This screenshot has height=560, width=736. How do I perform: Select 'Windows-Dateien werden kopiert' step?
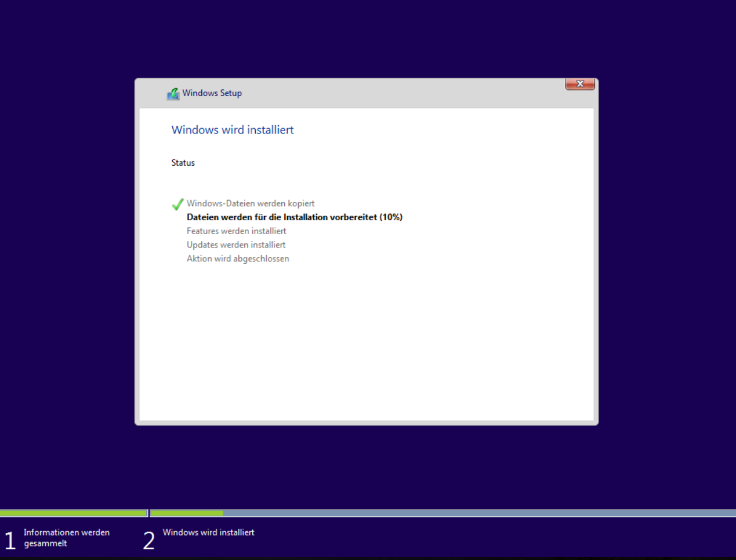click(251, 203)
